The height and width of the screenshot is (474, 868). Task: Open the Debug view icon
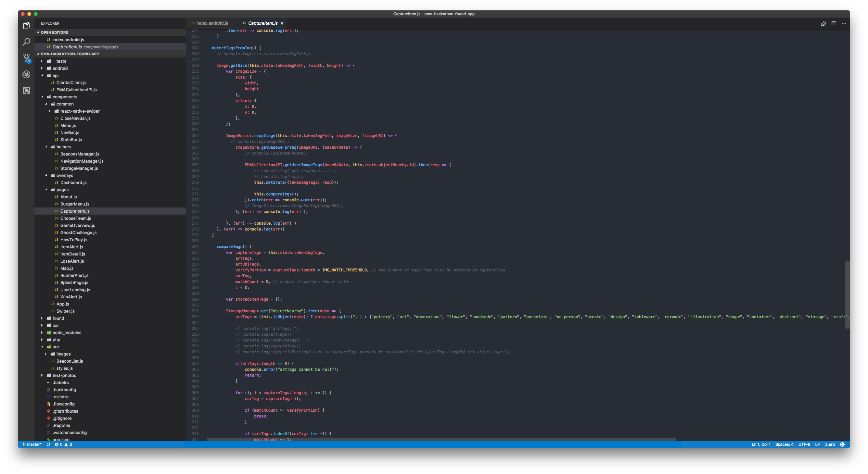point(26,74)
